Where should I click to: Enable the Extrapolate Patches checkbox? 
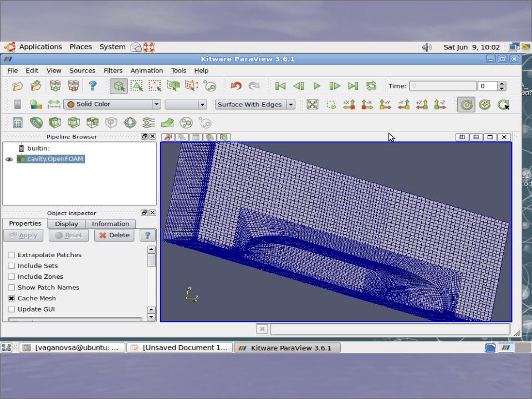tap(12, 255)
